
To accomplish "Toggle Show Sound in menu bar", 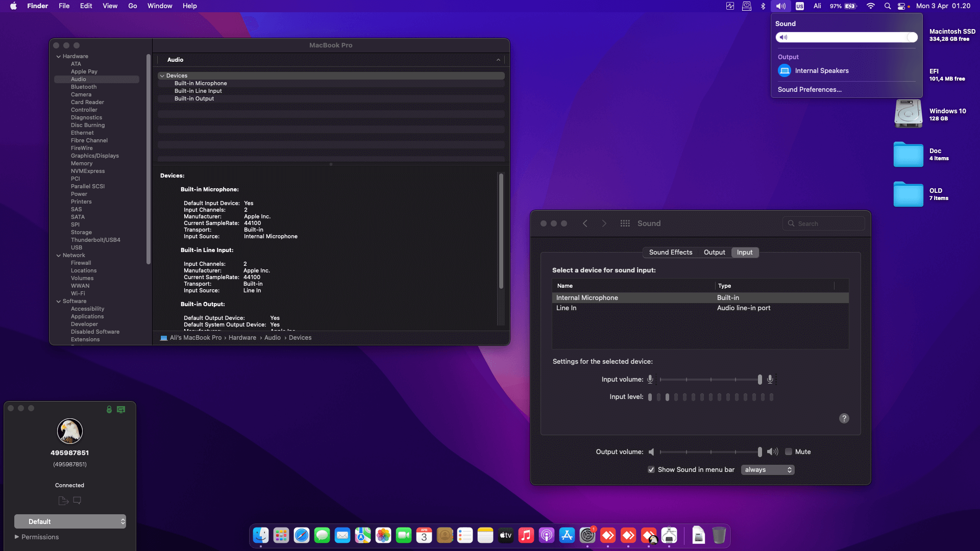I will coord(651,469).
